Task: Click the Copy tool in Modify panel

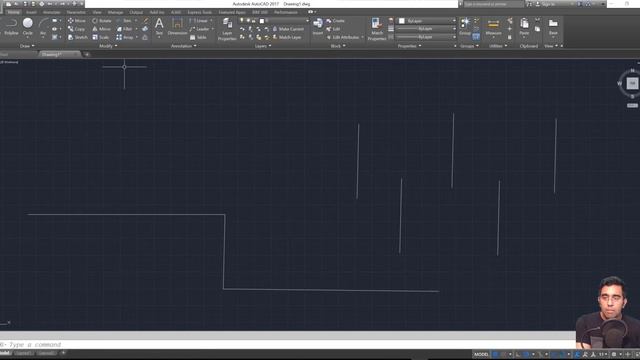Action: click(x=76, y=29)
